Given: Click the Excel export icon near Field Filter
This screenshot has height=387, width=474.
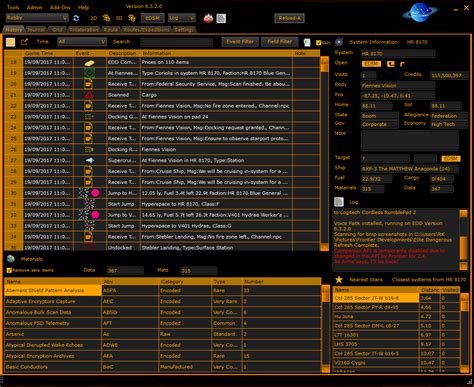Looking at the screenshot, I should tap(307, 42).
